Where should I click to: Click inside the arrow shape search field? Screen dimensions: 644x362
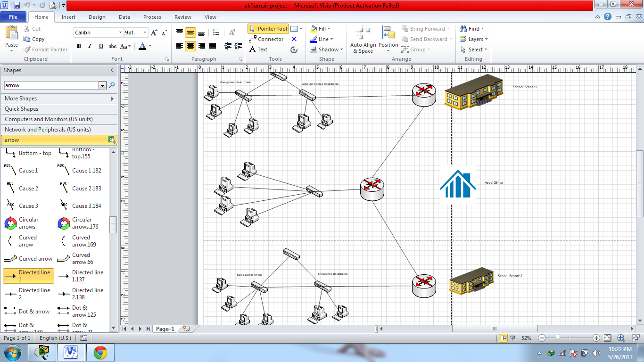[x=52, y=85]
